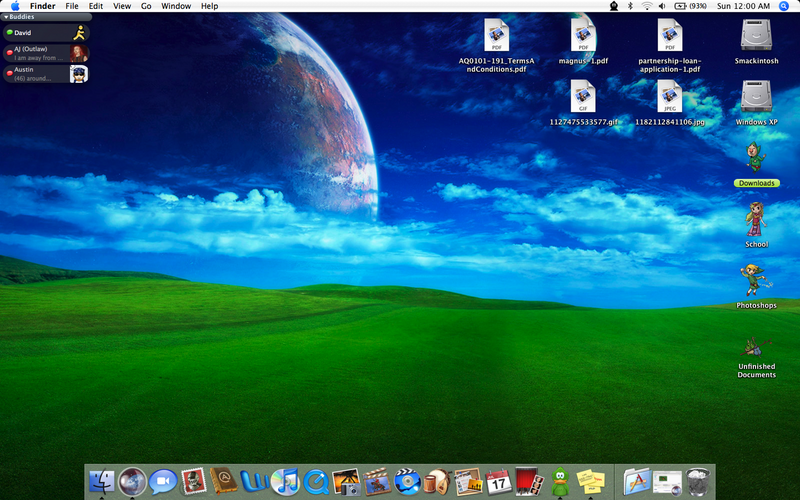The image size is (800, 500).
Task: Click AJ (Outlaw)'s buddy avatar picture
Action: click(x=79, y=53)
